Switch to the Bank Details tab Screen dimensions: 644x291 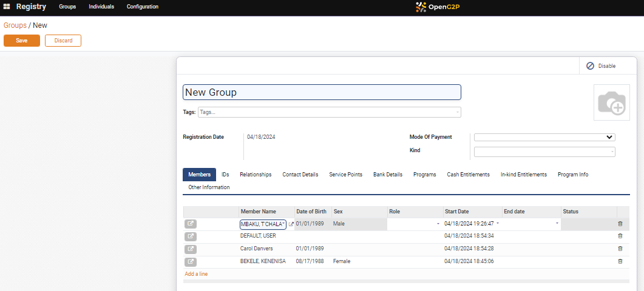click(x=387, y=175)
